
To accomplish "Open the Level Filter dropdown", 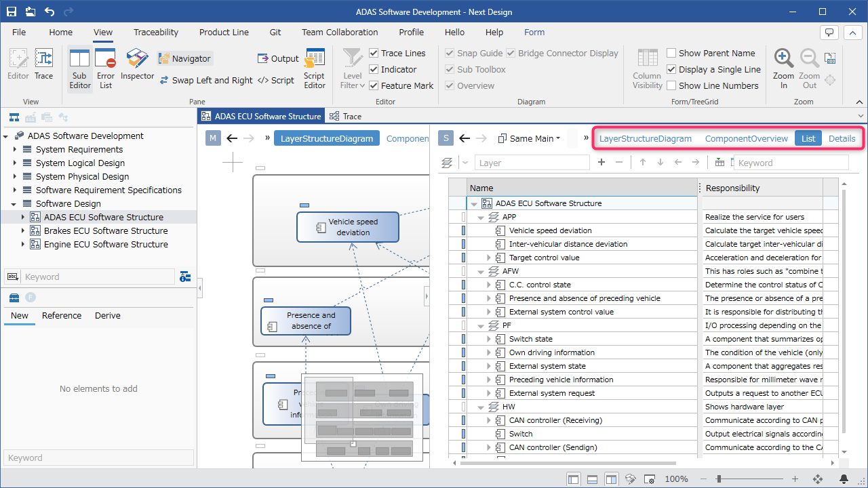I will [353, 68].
